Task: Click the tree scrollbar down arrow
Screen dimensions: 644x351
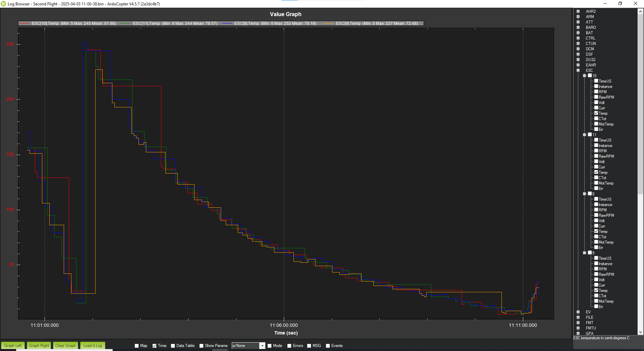Action: click(640, 332)
